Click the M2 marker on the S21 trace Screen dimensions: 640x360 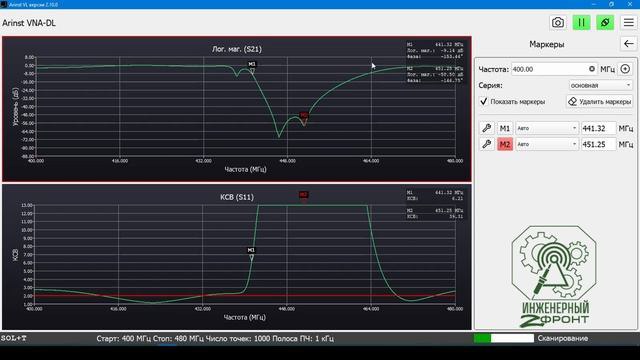click(304, 117)
